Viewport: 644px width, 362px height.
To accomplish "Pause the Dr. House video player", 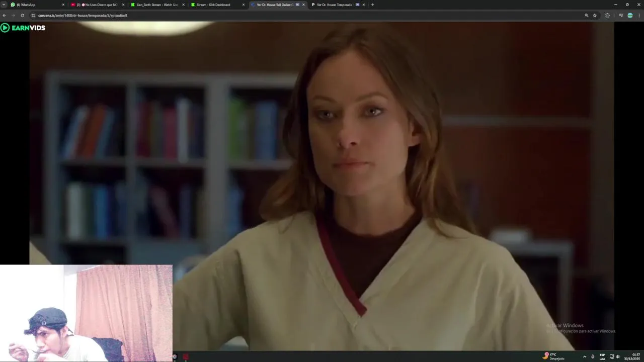I will 321,186.
